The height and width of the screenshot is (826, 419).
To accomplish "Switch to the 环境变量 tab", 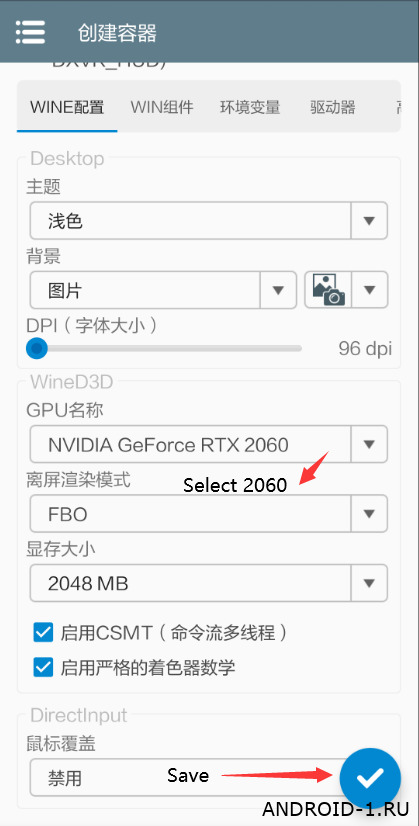I will point(250,107).
